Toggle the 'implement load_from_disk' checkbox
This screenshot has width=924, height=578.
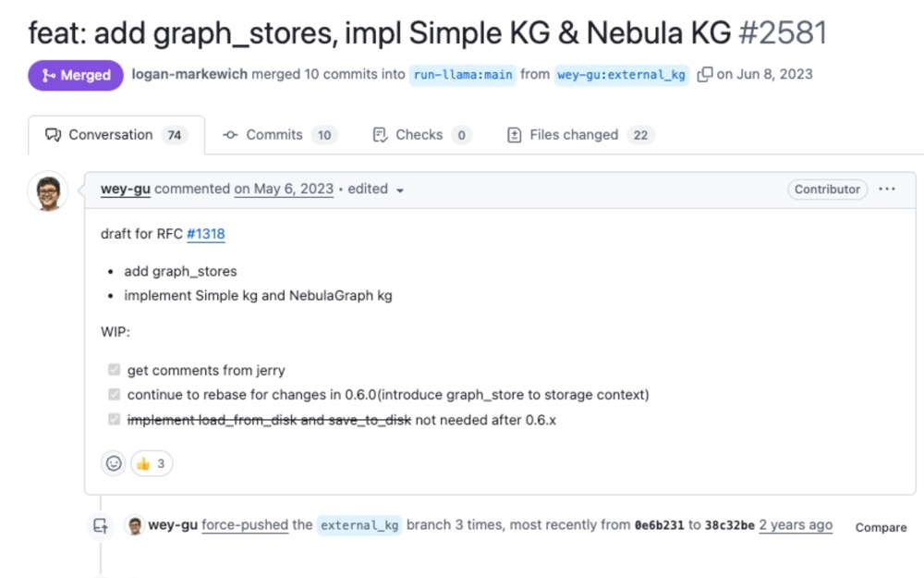point(115,419)
